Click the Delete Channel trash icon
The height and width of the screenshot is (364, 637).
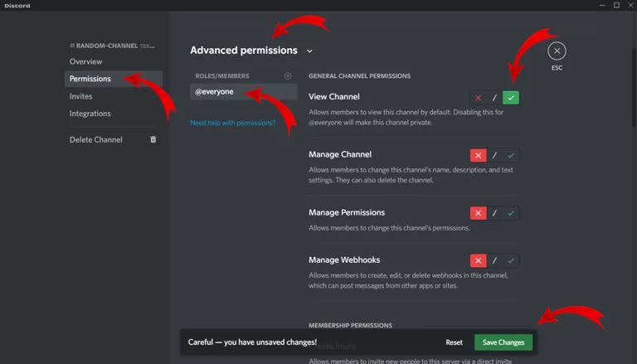(x=153, y=139)
